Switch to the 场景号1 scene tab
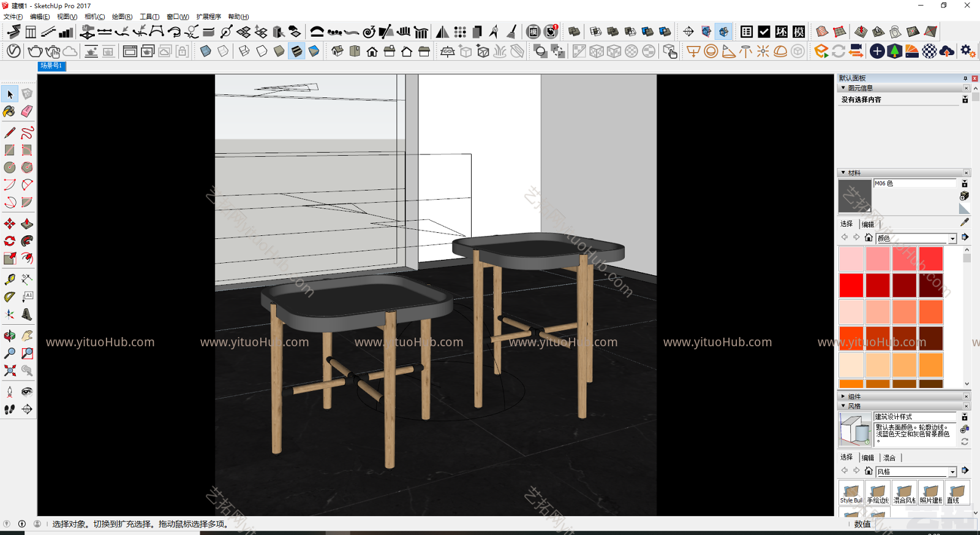Viewport: 980px width, 535px height. pos(51,66)
